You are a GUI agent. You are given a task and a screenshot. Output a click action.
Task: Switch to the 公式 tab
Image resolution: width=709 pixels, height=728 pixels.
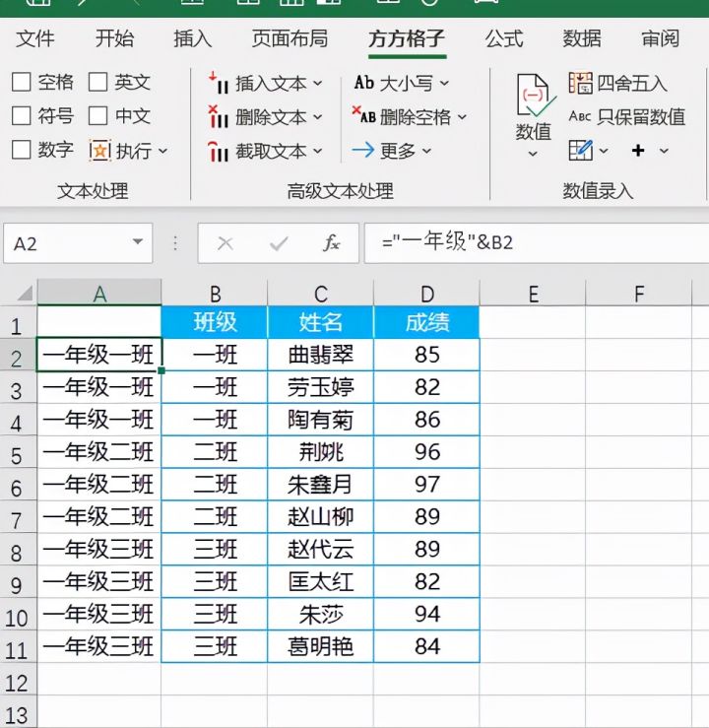pyautogui.click(x=504, y=38)
